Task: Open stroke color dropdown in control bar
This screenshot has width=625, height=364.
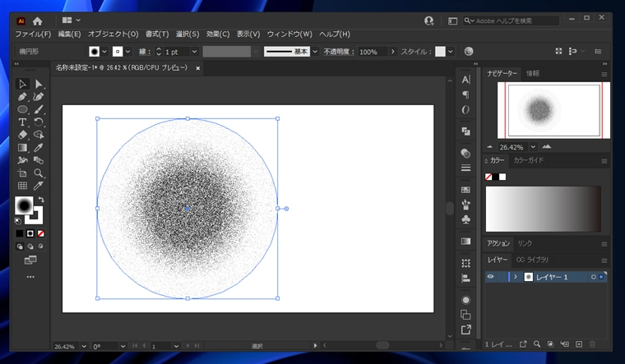Action: [128, 52]
